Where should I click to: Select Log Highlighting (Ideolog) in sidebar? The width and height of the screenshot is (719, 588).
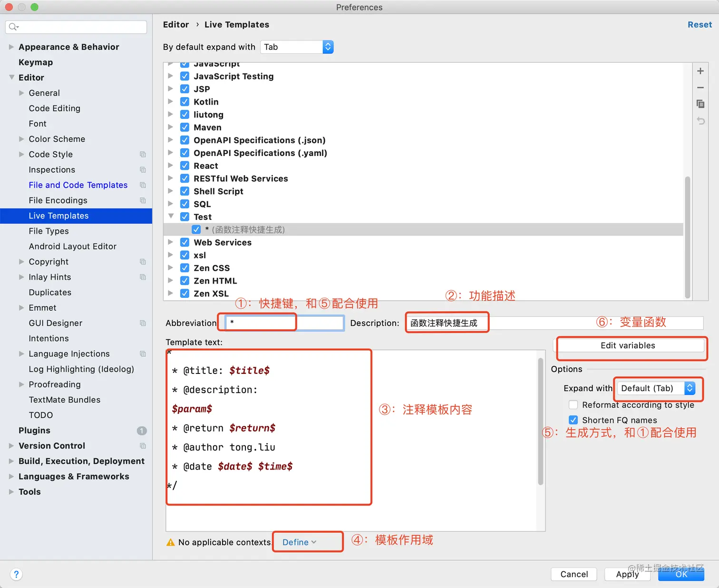point(81,369)
